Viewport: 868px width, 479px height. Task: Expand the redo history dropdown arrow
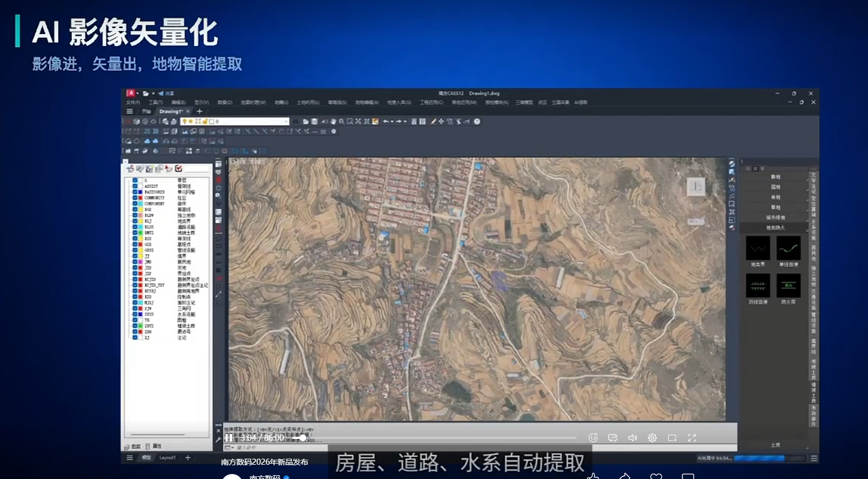[405, 121]
